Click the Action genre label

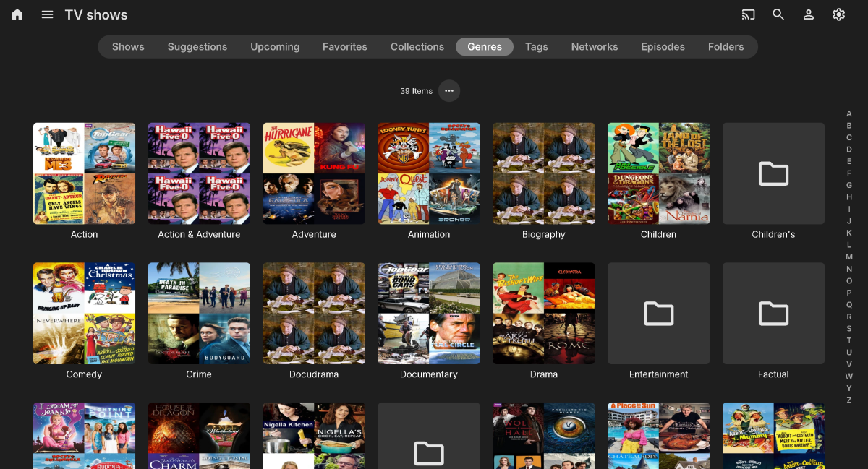click(x=84, y=235)
